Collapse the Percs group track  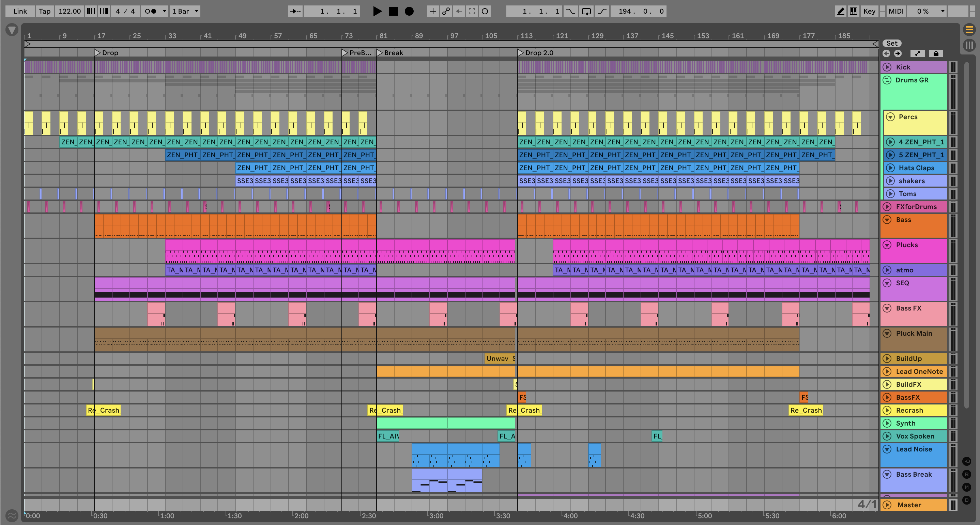(x=890, y=117)
